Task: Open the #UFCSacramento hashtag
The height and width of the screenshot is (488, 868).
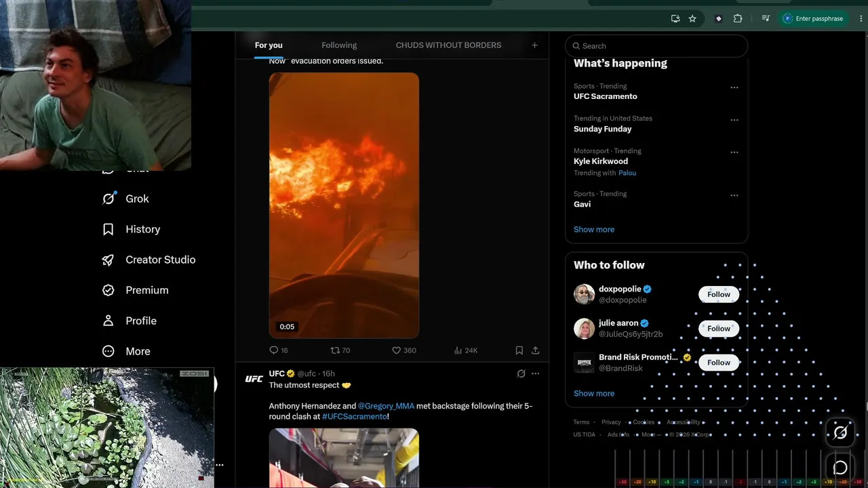Action: click(355, 416)
